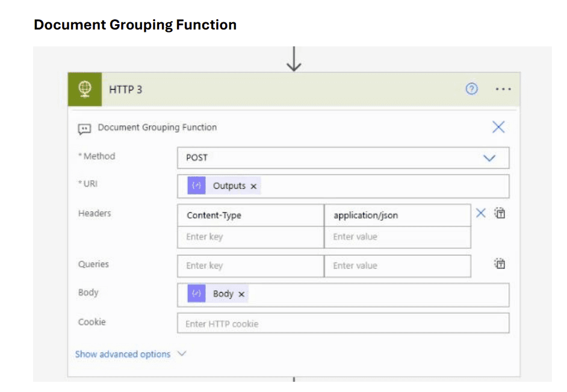The width and height of the screenshot is (567, 392).
Task: Switch Queries to text mode icon
Action: click(x=500, y=264)
